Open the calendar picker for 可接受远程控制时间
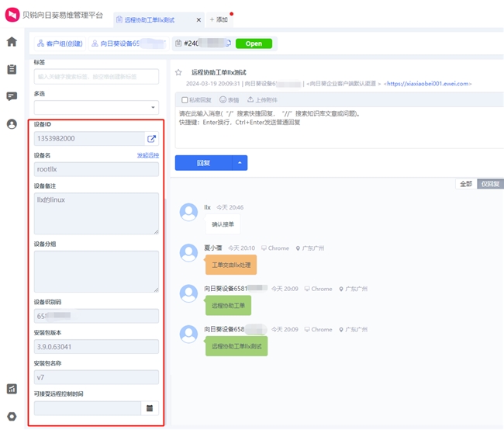504x430 pixels. (x=150, y=408)
